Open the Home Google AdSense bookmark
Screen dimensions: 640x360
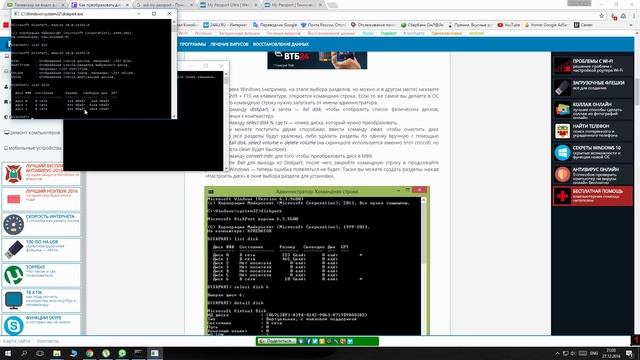546,25
